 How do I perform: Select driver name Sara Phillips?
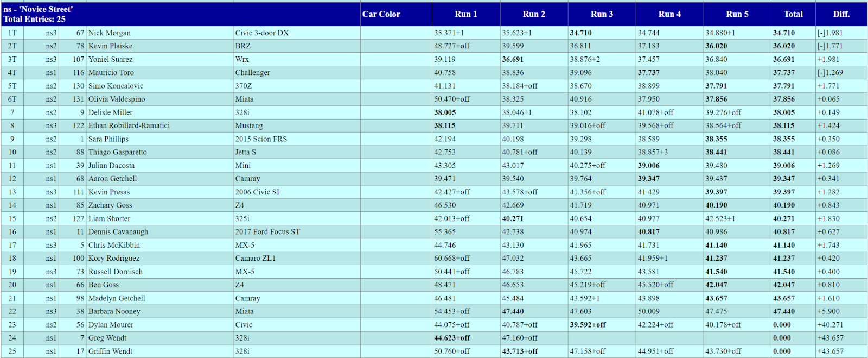tap(108, 139)
